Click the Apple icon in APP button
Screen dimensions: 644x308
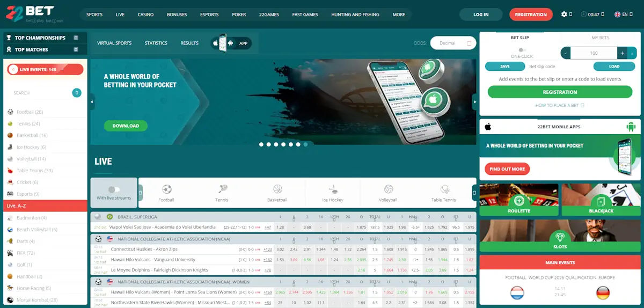click(216, 43)
